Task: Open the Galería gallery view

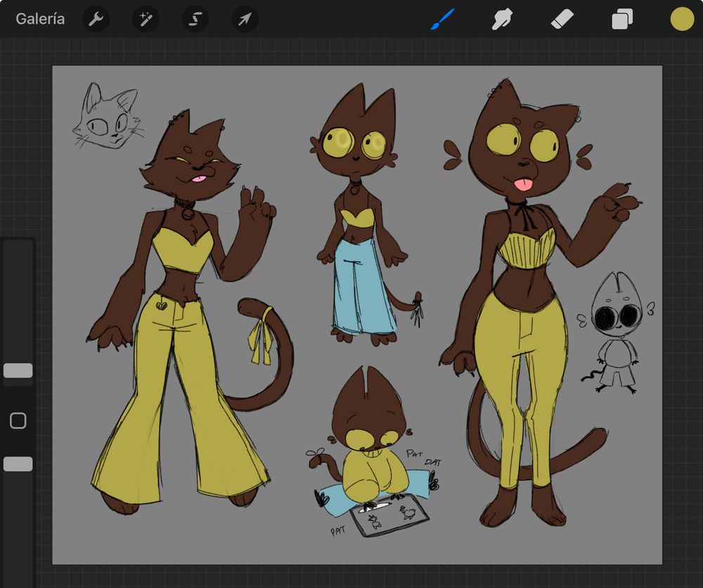Action: pos(40,19)
